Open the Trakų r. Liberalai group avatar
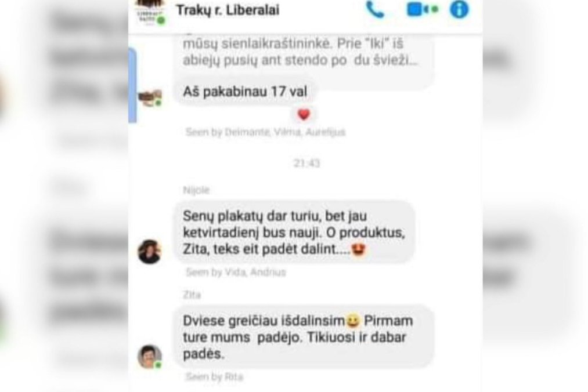 tap(151, 12)
